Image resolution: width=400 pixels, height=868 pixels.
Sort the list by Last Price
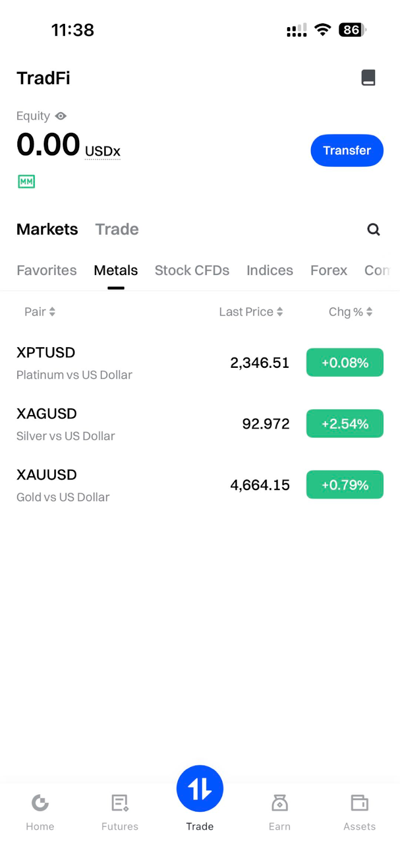(251, 312)
